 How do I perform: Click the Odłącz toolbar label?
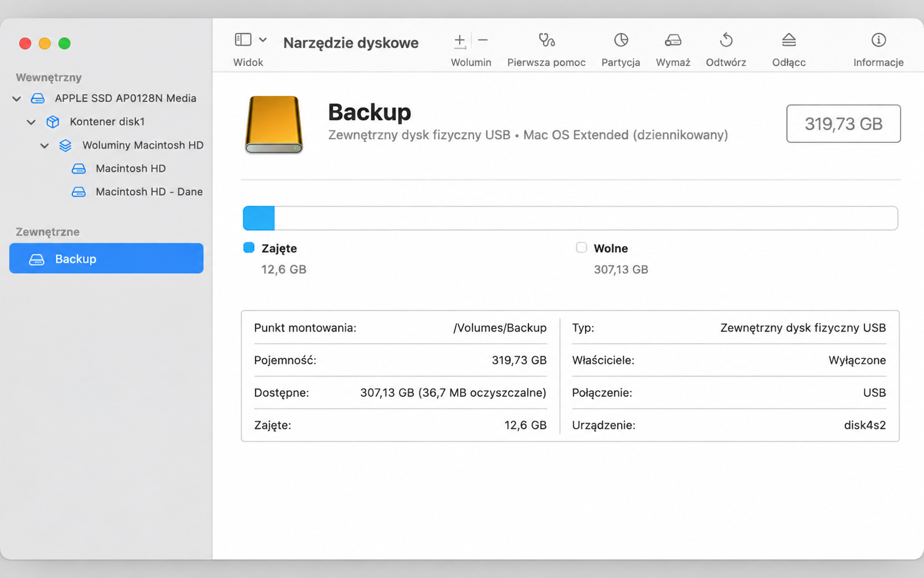(x=789, y=62)
